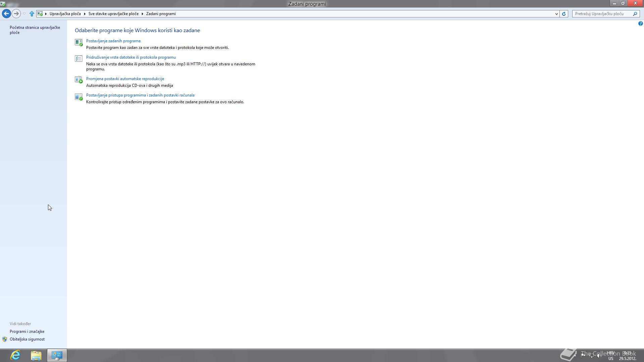Expand chevron after Upravljačka ploča breadcrumb
Viewport: 644px width, 362px height.
pyautogui.click(x=85, y=14)
